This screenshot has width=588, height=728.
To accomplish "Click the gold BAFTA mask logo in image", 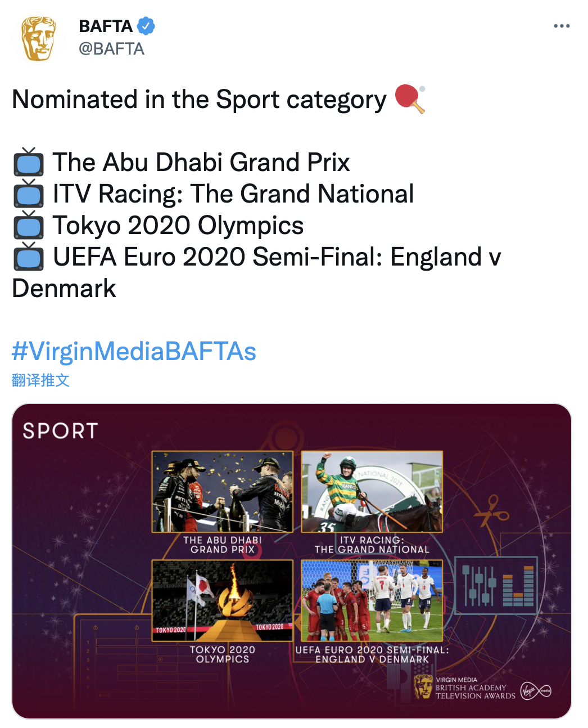I will 423,687.
